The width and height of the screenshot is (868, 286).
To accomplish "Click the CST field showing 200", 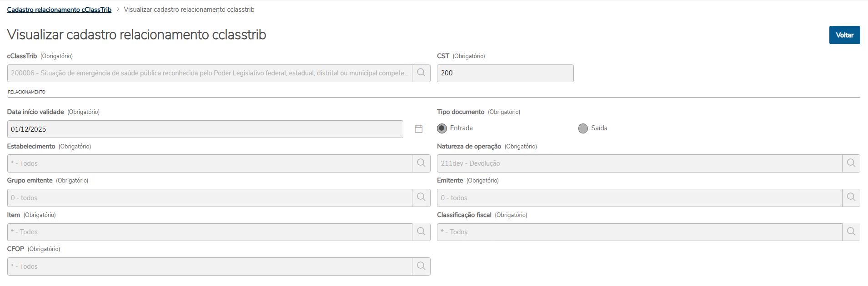I will (505, 73).
